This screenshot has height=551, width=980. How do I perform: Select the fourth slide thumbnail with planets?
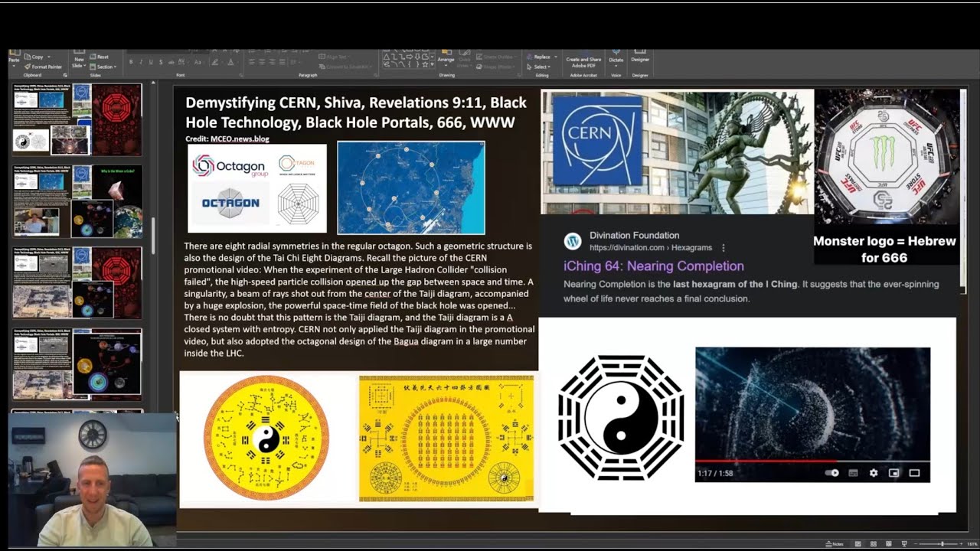pyautogui.click(x=77, y=364)
